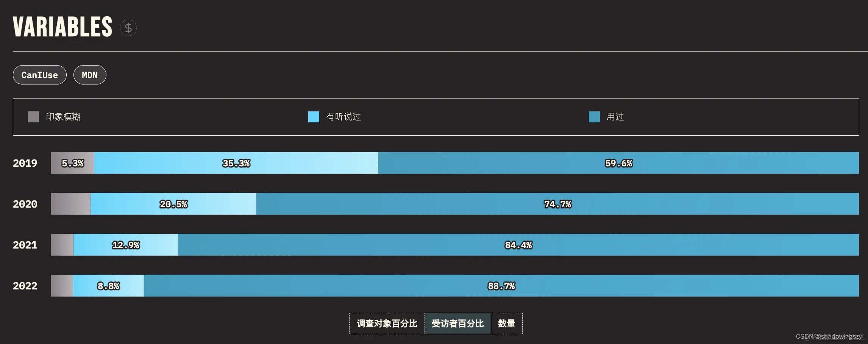Select the 受访者百分比 tab
This screenshot has width=868, height=344.
pos(457,324)
